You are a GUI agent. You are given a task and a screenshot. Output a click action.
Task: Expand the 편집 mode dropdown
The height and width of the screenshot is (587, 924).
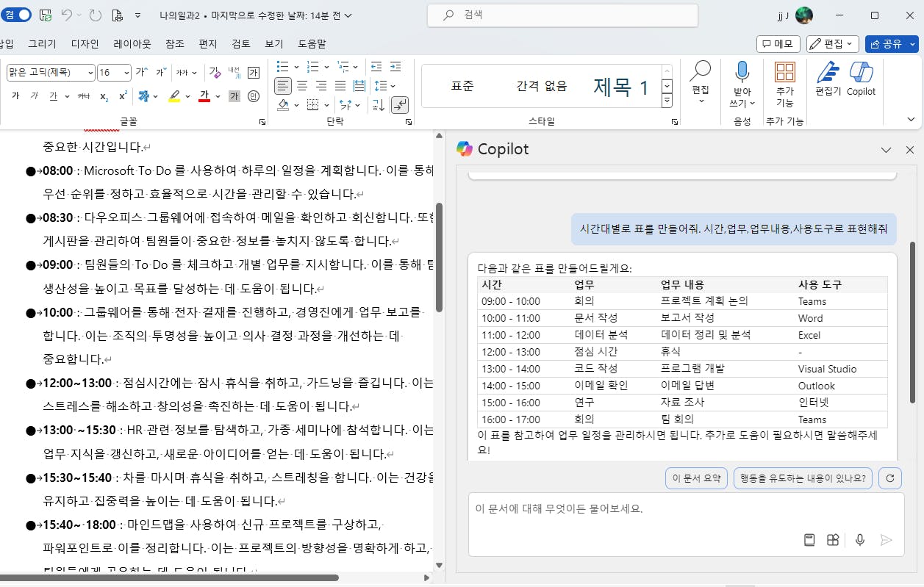point(833,44)
